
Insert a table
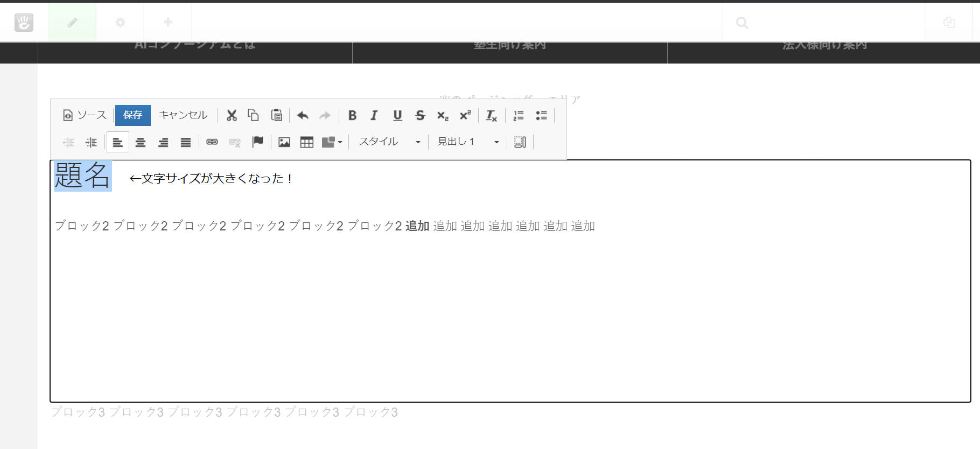[x=307, y=142]
